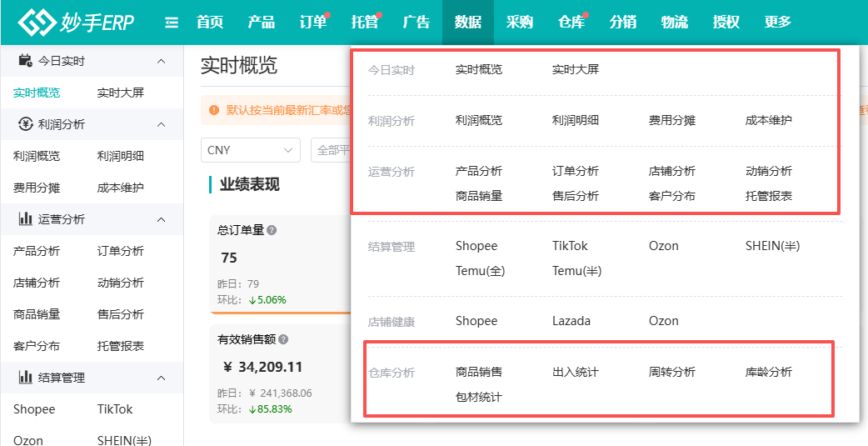Screen dimensions: 868x446
Task: Collapse the 结算管理 sidebar section via its chevron
Action: click(161, 378)
